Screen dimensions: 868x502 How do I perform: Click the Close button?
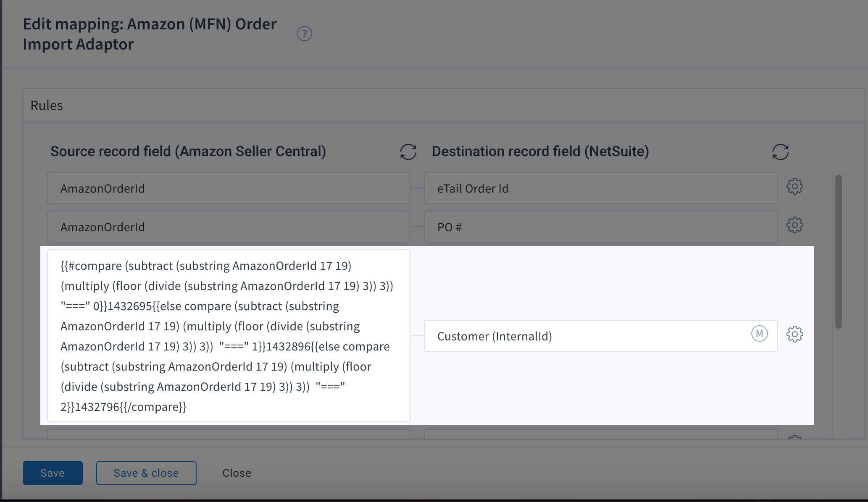pos(237,473)
